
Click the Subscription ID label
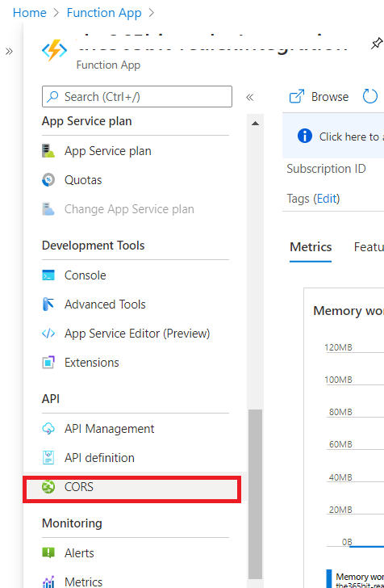pos(326,169)
